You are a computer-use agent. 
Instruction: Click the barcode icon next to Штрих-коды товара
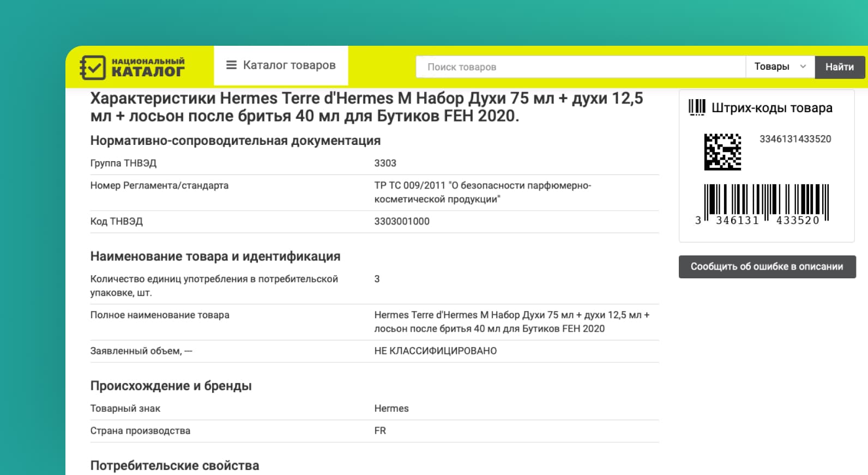pos(697,107)
